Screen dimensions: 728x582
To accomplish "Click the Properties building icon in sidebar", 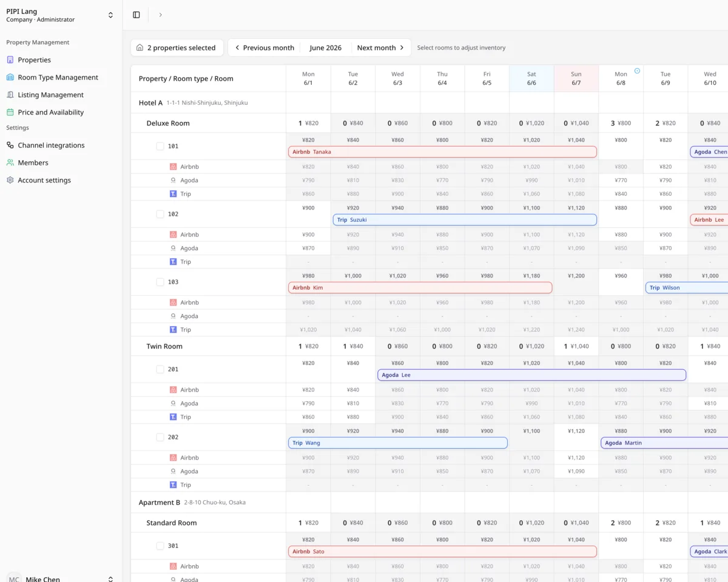I will tap(10, 60).
